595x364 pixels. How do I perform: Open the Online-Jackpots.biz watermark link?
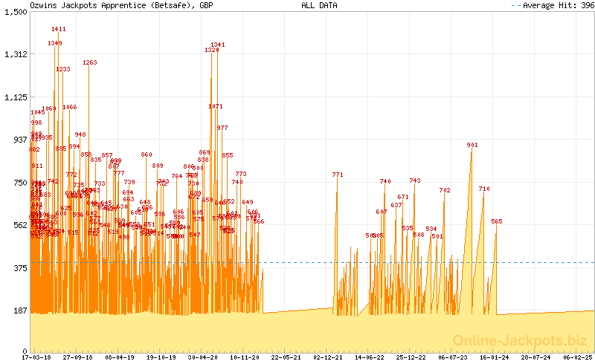(x=515, y=340)
